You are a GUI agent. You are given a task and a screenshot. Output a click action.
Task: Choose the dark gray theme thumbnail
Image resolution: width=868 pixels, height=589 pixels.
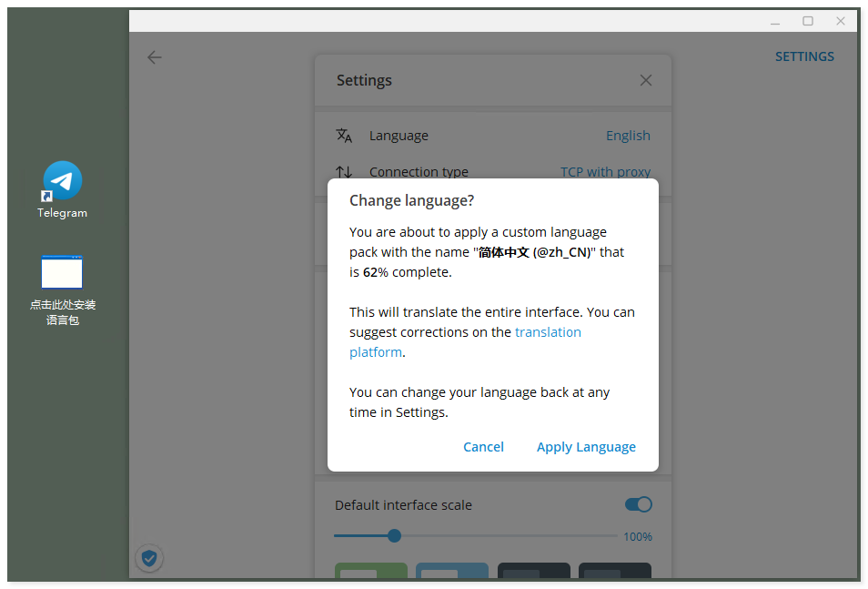533,571
